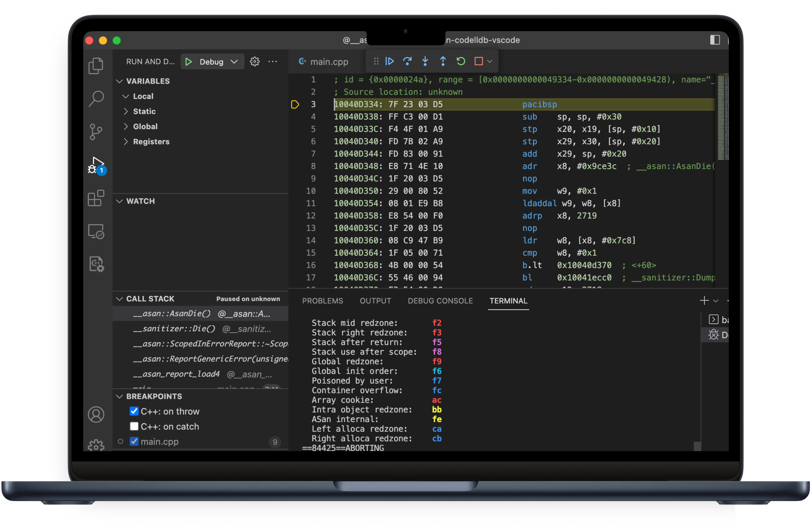The height and width of the screenshot is (530, 812).
Task: Switch to the PROBLEMS tab
Action: [323, 301]
